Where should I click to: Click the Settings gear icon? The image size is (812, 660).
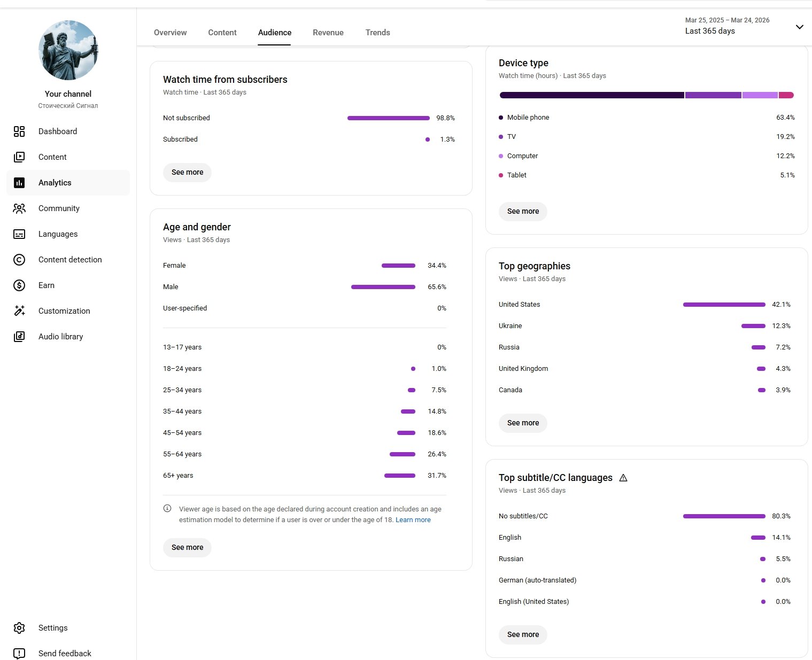tap(19, 628)
